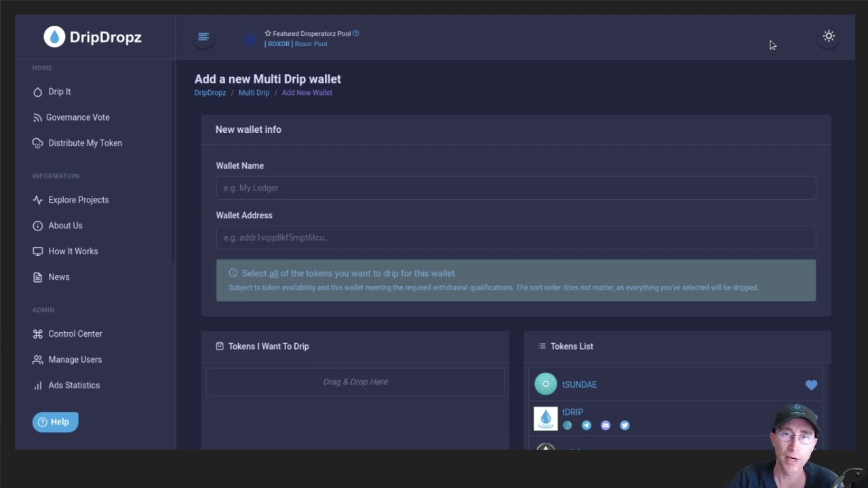Open Explore Projects page
Screen dimensions: 868x488
coord(78,200)
